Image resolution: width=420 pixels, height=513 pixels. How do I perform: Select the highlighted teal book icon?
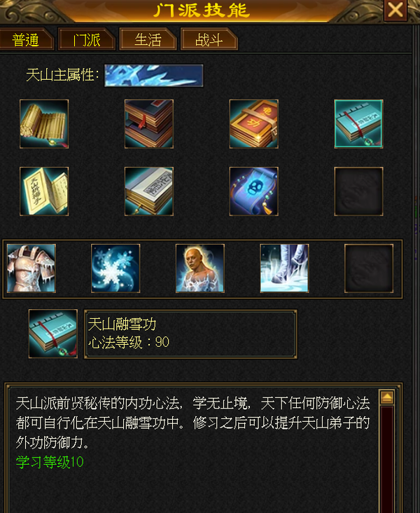pos(359,124)
